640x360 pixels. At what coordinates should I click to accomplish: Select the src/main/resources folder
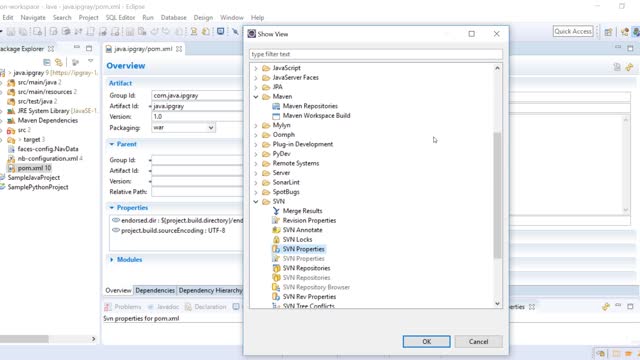point(45,92)
